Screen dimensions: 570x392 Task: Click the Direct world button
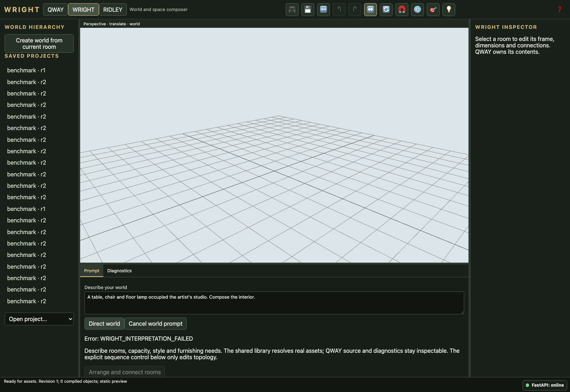point(104,324)
